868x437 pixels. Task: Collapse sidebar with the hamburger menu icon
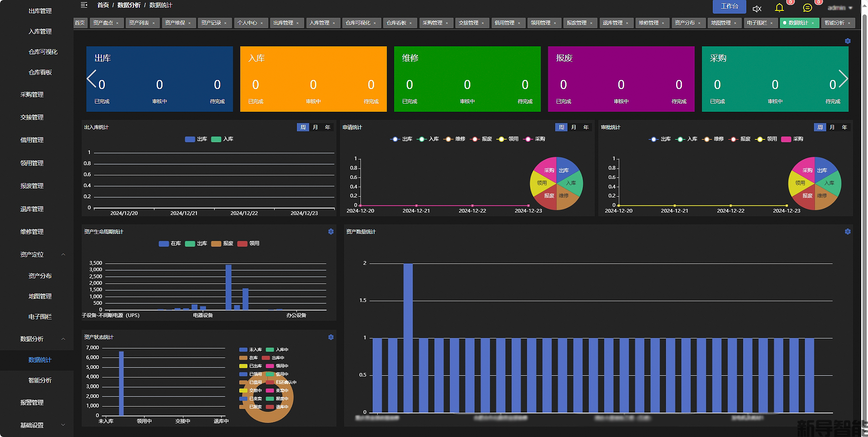click(x=84, y=5)
